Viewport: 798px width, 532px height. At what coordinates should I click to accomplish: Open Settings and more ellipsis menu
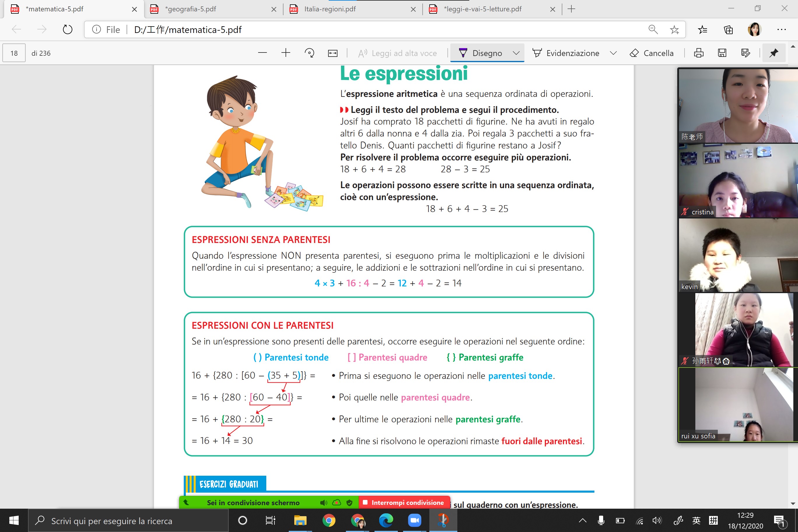coord(781,29)
